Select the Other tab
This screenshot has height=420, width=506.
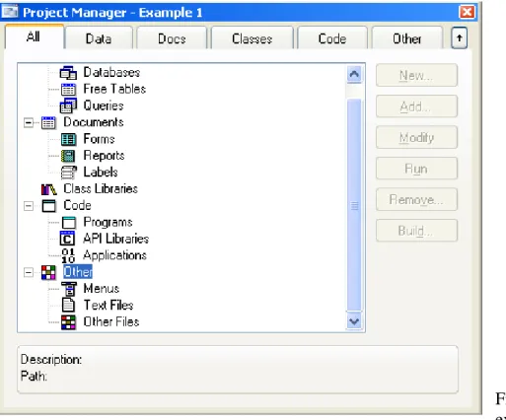[x=407, y=38]
